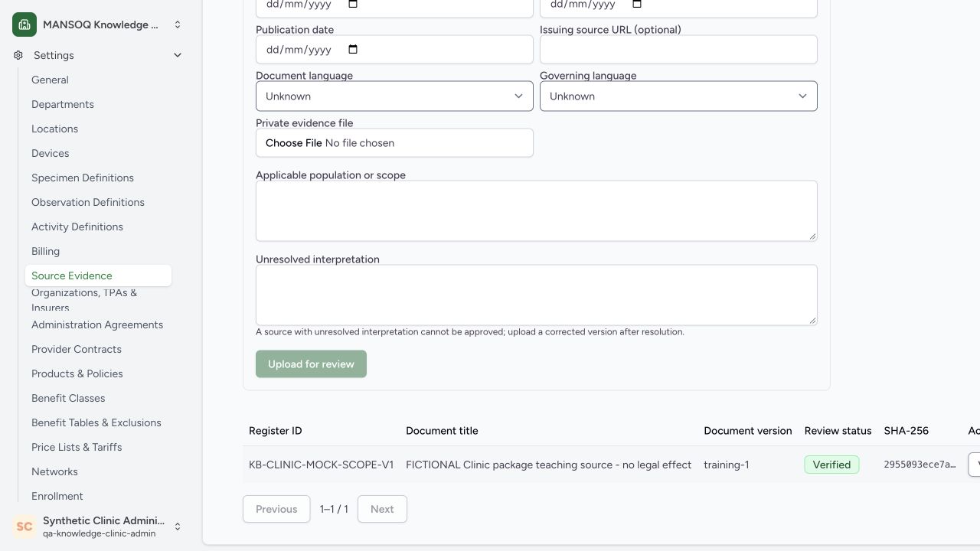Click the Unresolved interpretation textarea
980x551 pixels.
pyautogui.click(x=536, y=295)
